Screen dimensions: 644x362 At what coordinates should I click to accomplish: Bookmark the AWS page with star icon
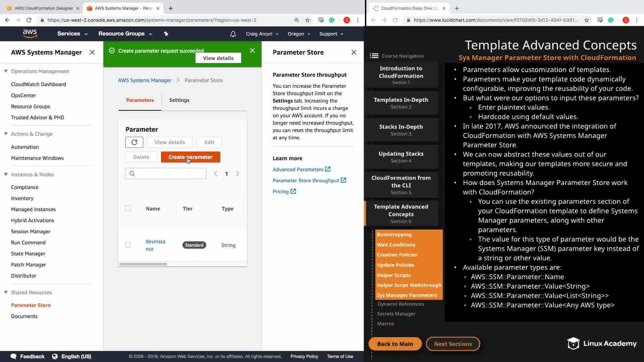[308, 20]
